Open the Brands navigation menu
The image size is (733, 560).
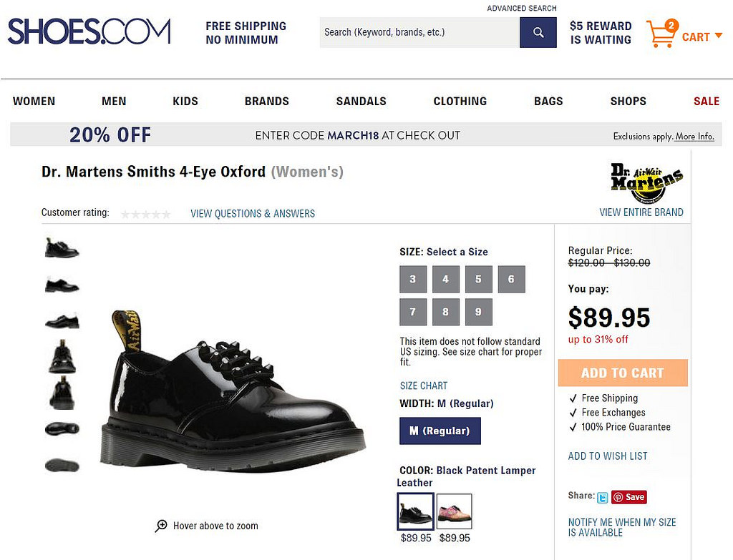click(x=266, y=101)
